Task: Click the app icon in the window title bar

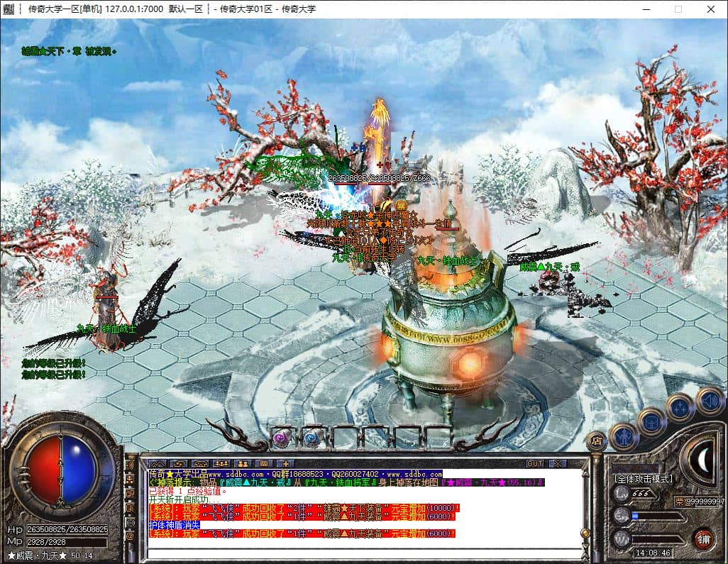Action: [x=8, y=9]
